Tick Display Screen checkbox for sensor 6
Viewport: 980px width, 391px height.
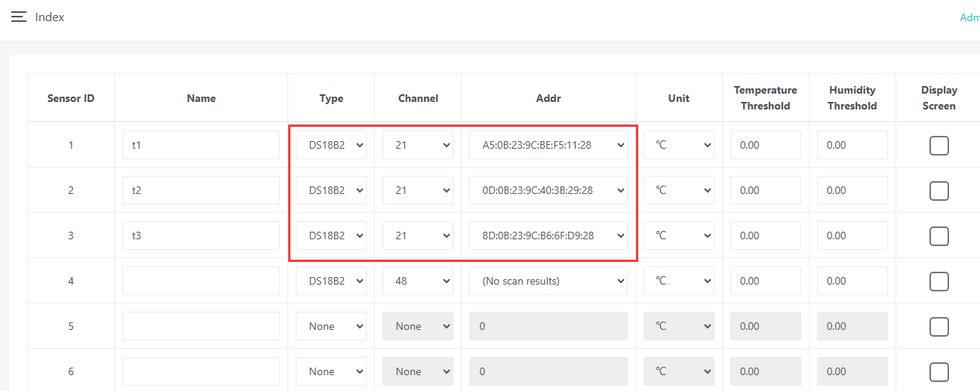pos(939,371)
